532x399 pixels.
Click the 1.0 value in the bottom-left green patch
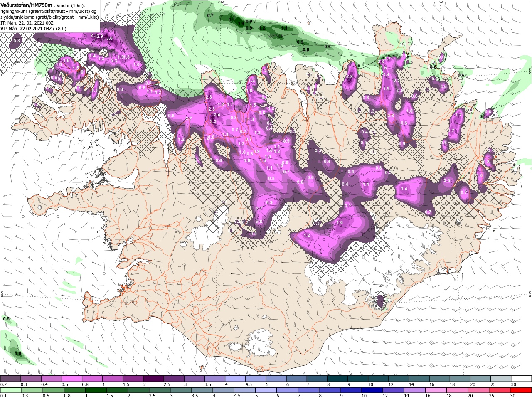pyautogui.click(x=18, y=353)
